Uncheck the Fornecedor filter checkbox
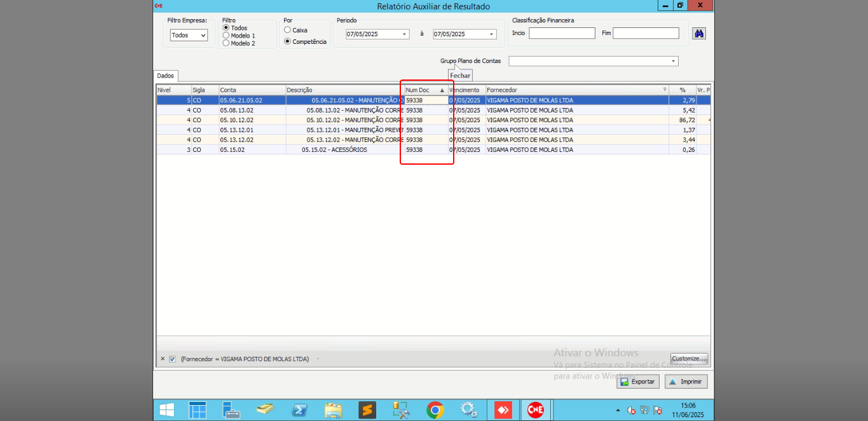 tap(172, 359)
